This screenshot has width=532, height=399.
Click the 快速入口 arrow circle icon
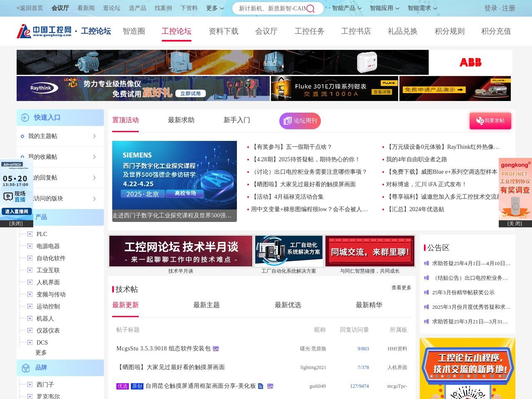pyautogui.click(x=25, y=118)
